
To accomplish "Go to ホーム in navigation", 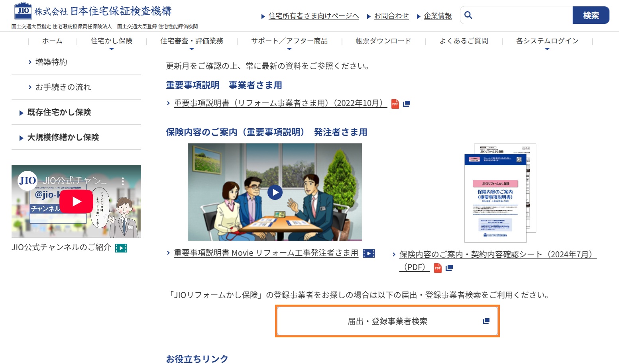I will (52, 41).
